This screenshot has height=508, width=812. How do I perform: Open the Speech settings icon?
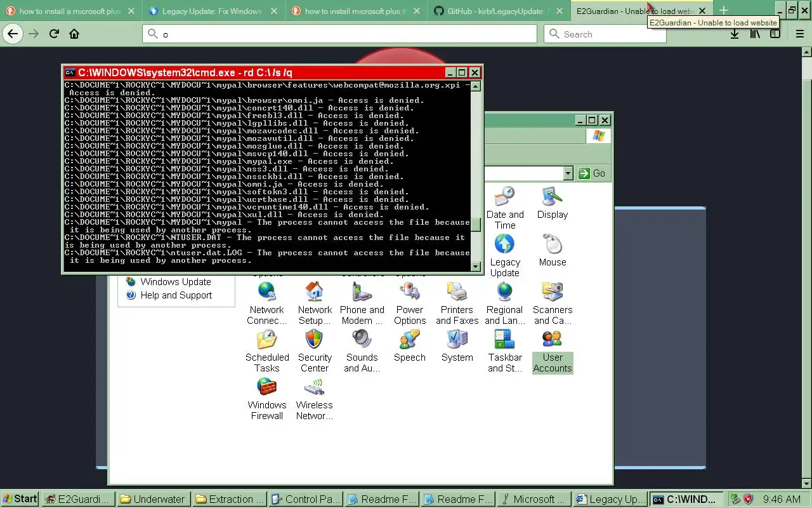pos(410,346)
